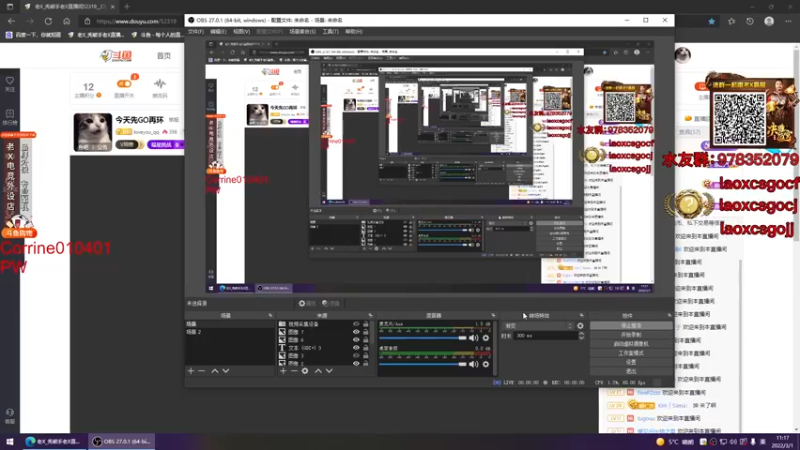Refresh the Douyu page in the browser
The height and width of the screenshot is (450, 800).
[48, 21]
